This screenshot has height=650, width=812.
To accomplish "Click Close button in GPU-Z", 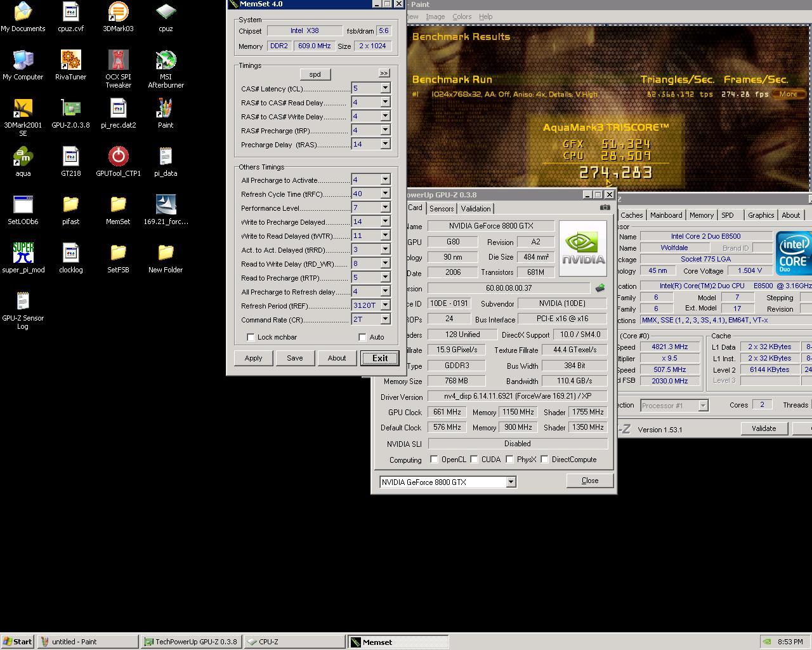I will [x=589, y=481].
